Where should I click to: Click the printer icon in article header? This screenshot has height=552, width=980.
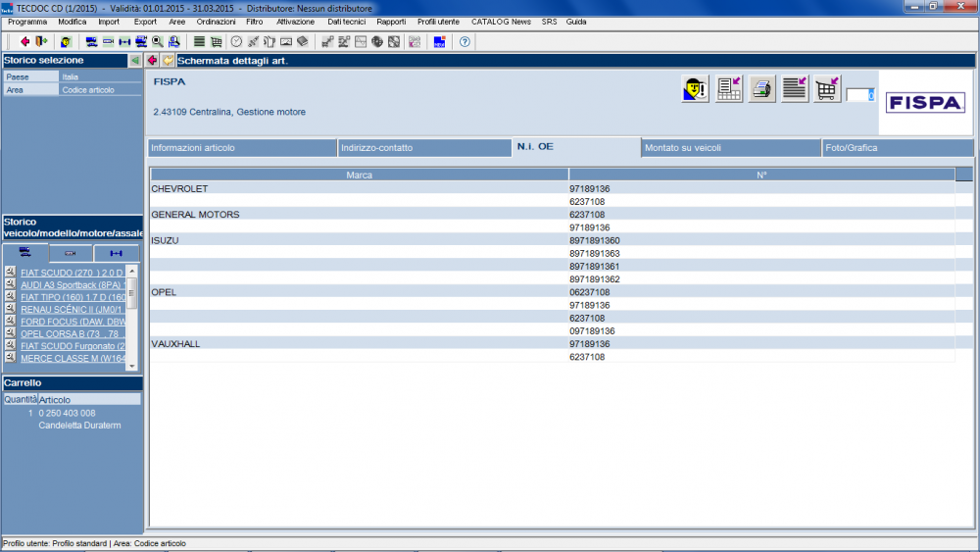coord(762,89)
